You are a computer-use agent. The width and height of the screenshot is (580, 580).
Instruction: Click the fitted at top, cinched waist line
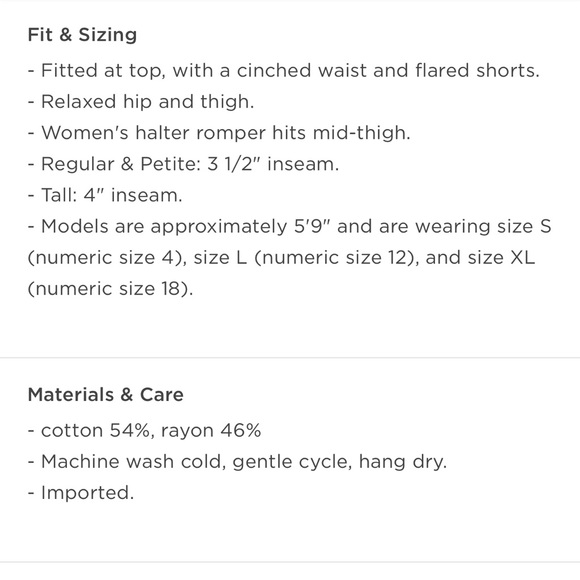click(x=284, y=70)
